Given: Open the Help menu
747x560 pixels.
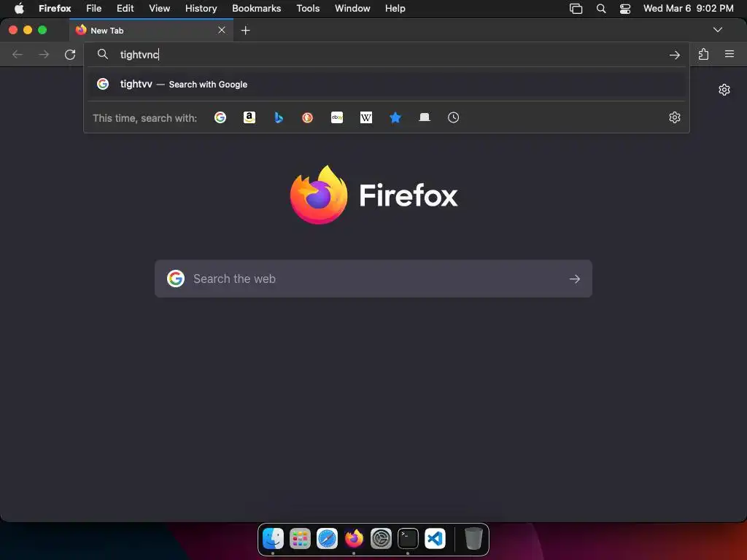Looking at the screenshot, I should click(395, 9).
